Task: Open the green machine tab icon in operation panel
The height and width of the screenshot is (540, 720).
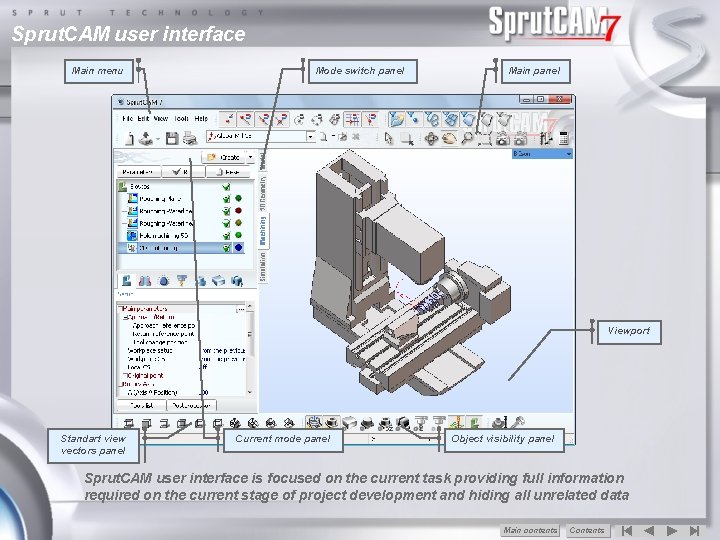Action: (x=126, y=281)
